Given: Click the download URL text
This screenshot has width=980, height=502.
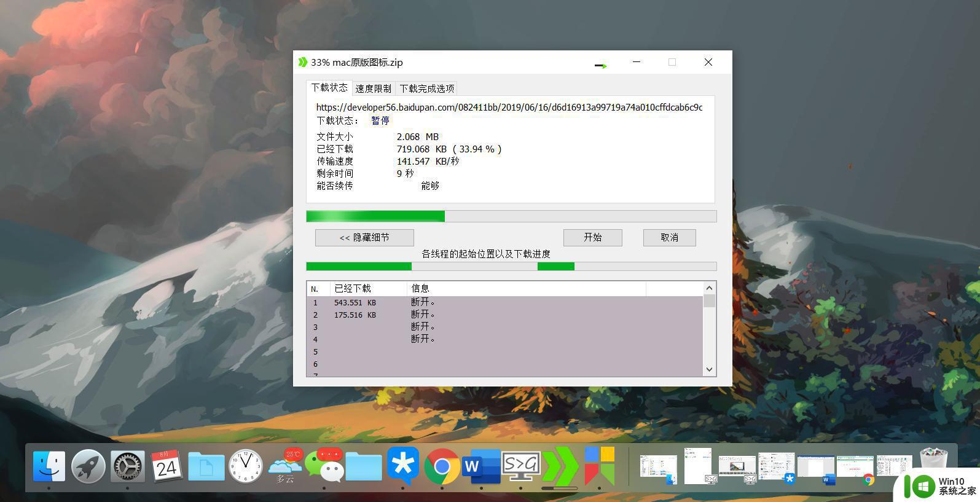Looking at the screenshot, I should (509, 107).
